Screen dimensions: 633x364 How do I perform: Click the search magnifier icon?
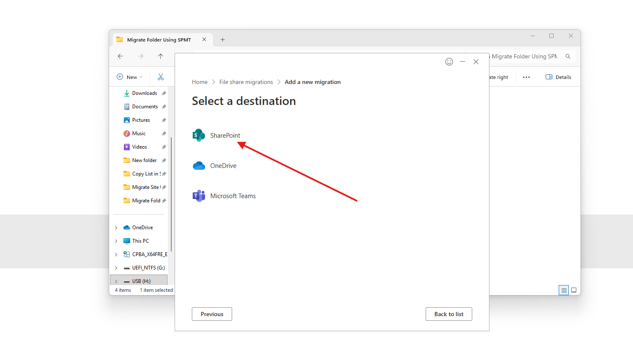pos(568,56)
